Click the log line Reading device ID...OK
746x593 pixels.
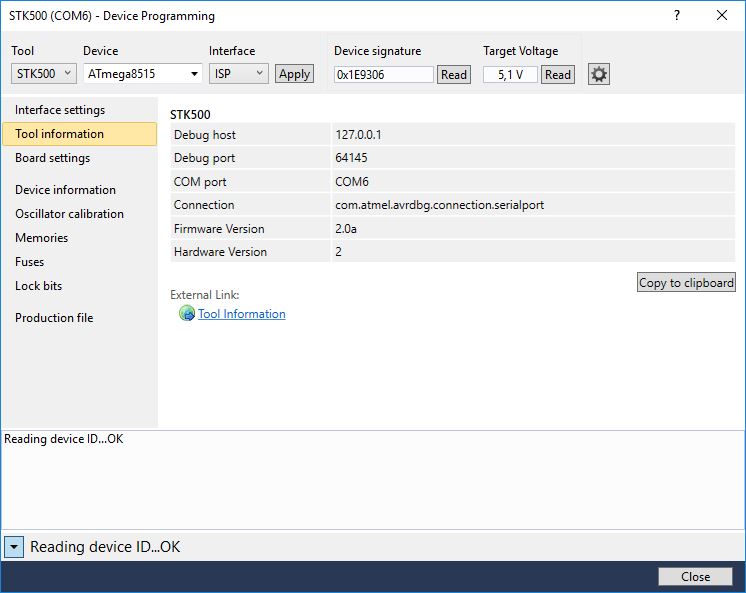[x=63, y=439]
